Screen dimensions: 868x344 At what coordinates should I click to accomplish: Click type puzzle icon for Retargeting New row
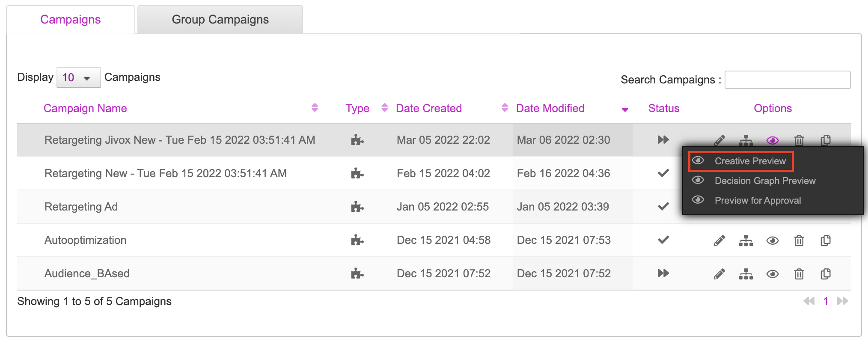(357, 173)
